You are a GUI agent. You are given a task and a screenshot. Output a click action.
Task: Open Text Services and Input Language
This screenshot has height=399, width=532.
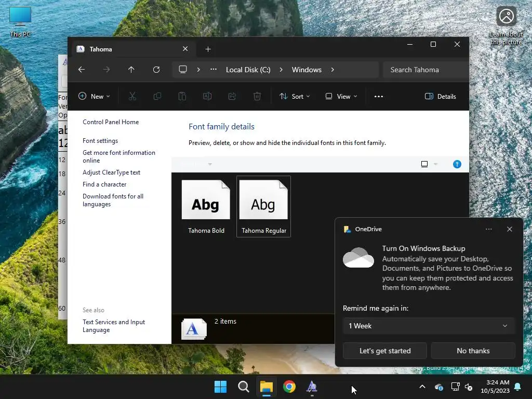(x=114, y=326)
